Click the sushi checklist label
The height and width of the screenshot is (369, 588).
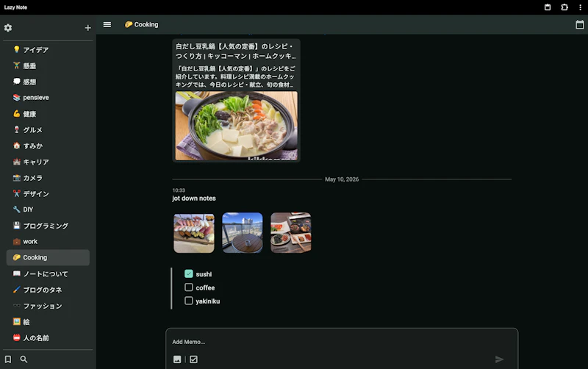tap(204, 274)
